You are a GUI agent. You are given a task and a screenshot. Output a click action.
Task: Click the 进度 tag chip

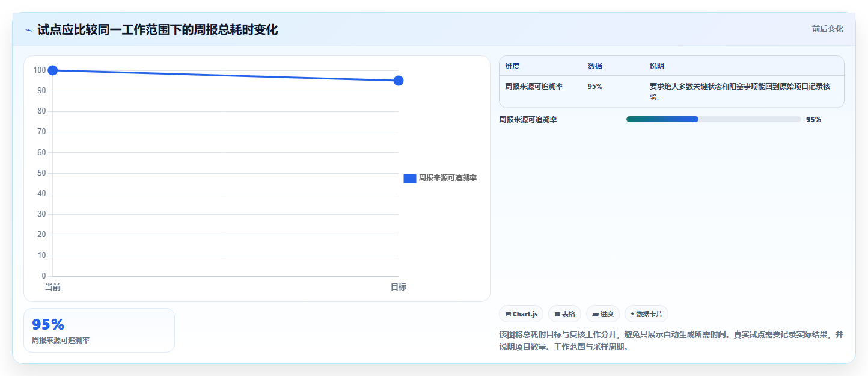click(603, 314)
